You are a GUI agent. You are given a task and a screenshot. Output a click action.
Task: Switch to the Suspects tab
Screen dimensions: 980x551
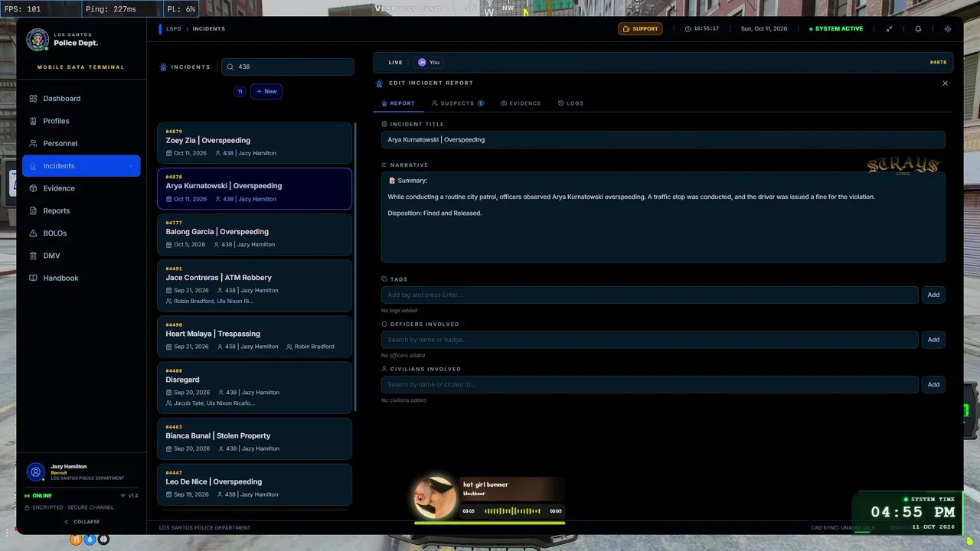(458, 103)
